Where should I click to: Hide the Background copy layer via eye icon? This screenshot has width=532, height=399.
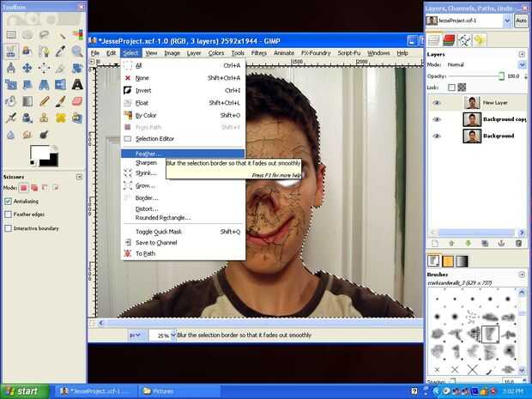coord(437,119)
